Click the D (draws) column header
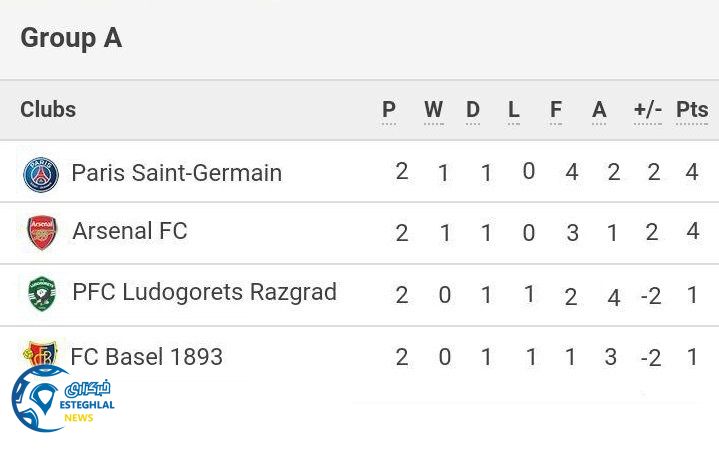 pyautogui.click(x=473, y=110)
